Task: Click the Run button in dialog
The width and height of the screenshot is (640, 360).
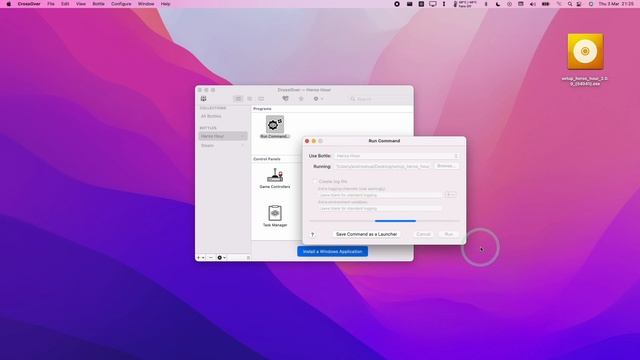Action: pos(449,234)
